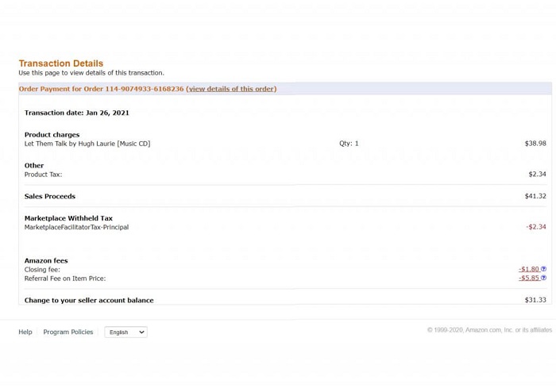Click the 'Let Them Talk by Hugh Laurie' product
The width and height of the screenshot is (556, 392).
pos(87,144)
